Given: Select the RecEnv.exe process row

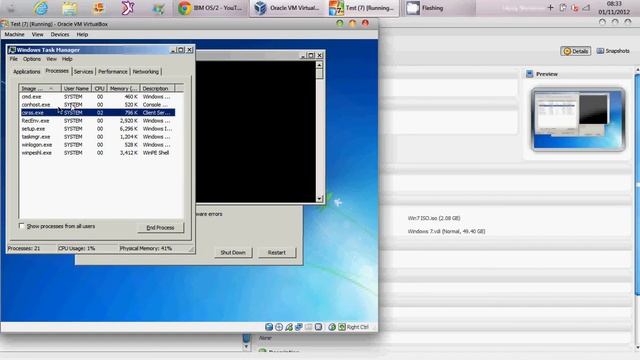Looking at the screenshot, I should pos(98,121).
